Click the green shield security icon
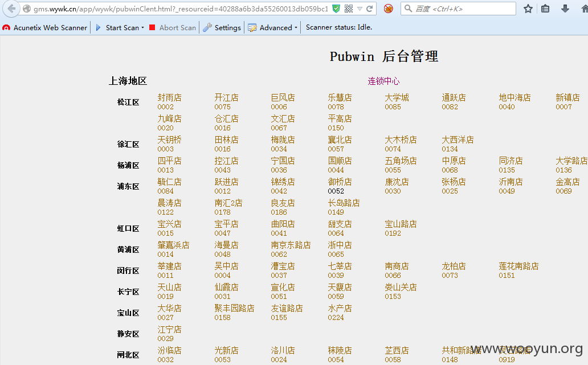This screenshot has width=588, height=365. click(336, 9)
